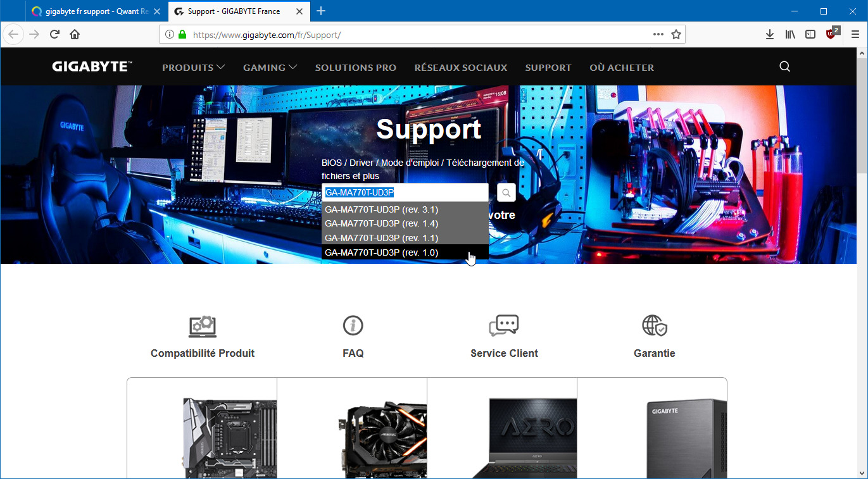
Task: Click the GIGABYTE logo
Action: [x=92, y=66]
